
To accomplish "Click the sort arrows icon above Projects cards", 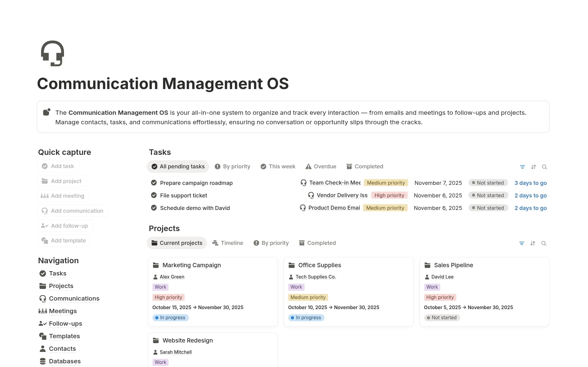I will click(533, 243).
